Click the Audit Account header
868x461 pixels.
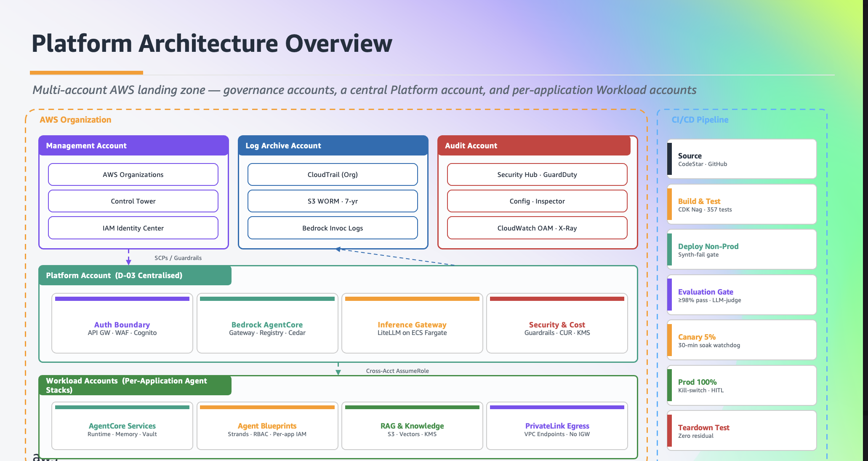coord(534,145)
